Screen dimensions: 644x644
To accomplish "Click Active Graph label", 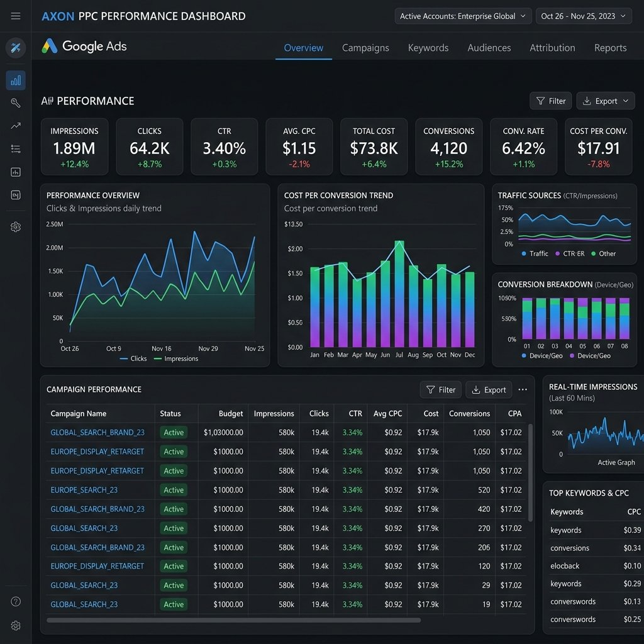I will [x=616, y=462].
